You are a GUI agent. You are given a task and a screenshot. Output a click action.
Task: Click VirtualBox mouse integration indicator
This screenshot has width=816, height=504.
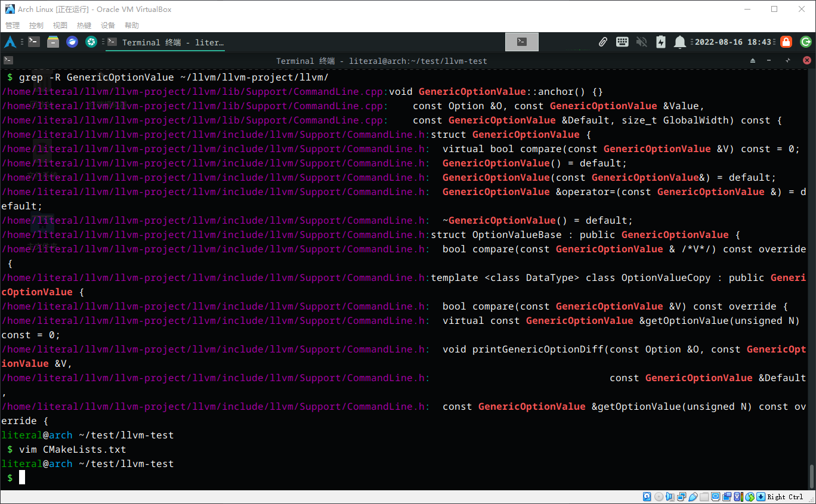[749, 497]
